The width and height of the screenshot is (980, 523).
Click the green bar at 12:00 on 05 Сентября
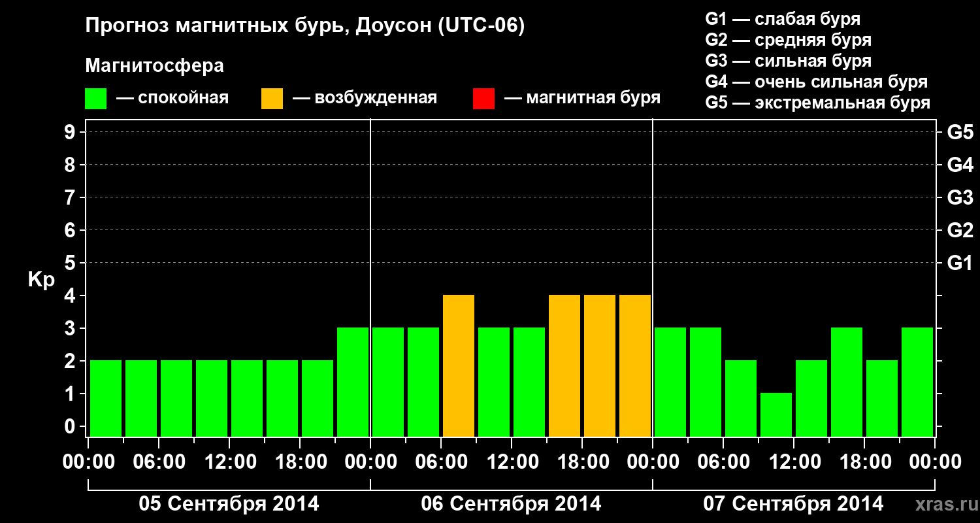pyautogui.click(x=247, y=398)
